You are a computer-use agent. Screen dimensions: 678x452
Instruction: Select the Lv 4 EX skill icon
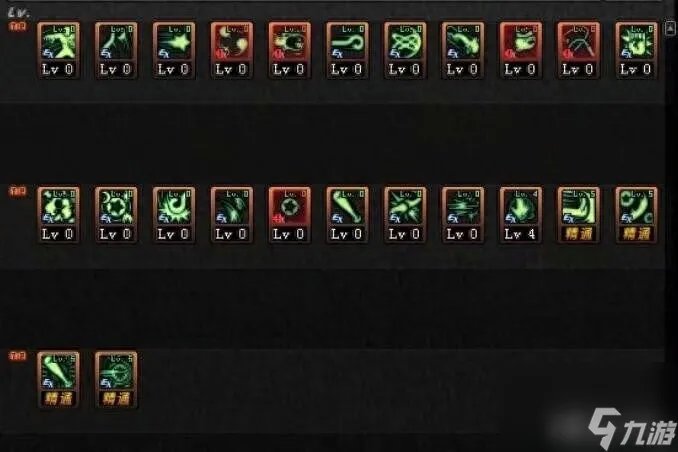pyautogui.click(x=520, y=215)
